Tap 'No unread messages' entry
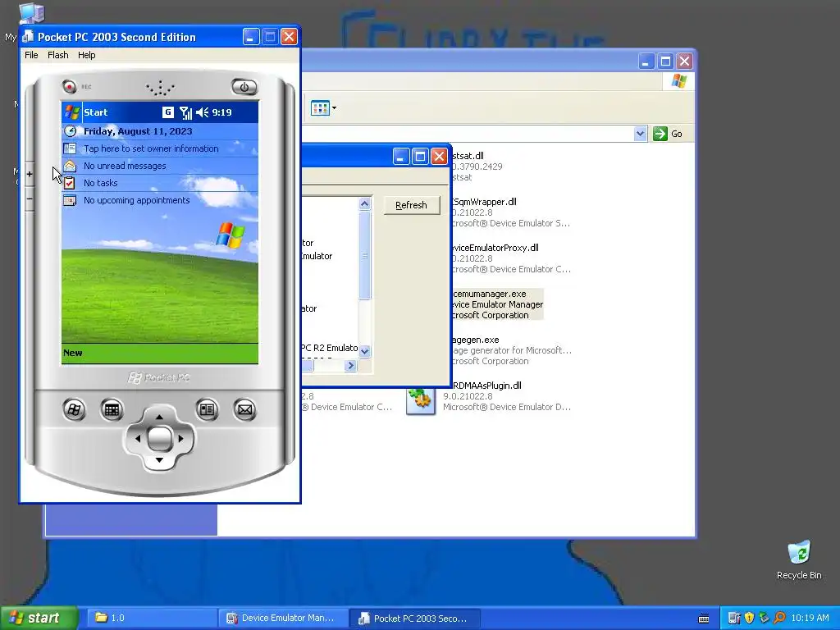840x630 pixels. (125, 166)
